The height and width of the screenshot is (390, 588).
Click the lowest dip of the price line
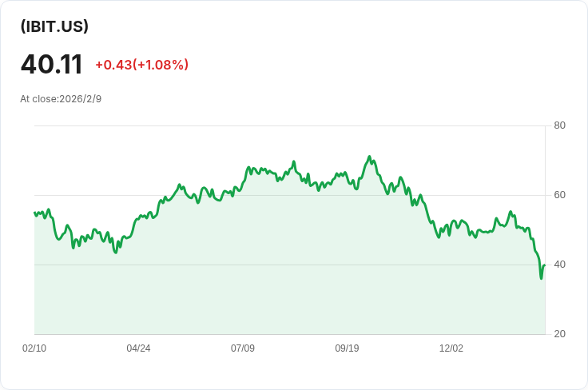(x=541, y=278)
